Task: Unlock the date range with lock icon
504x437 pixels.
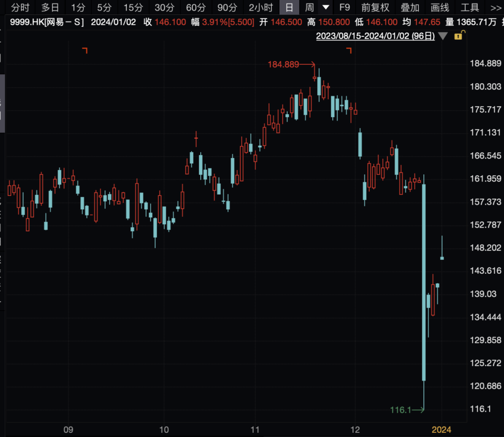Action: [459, 35]
